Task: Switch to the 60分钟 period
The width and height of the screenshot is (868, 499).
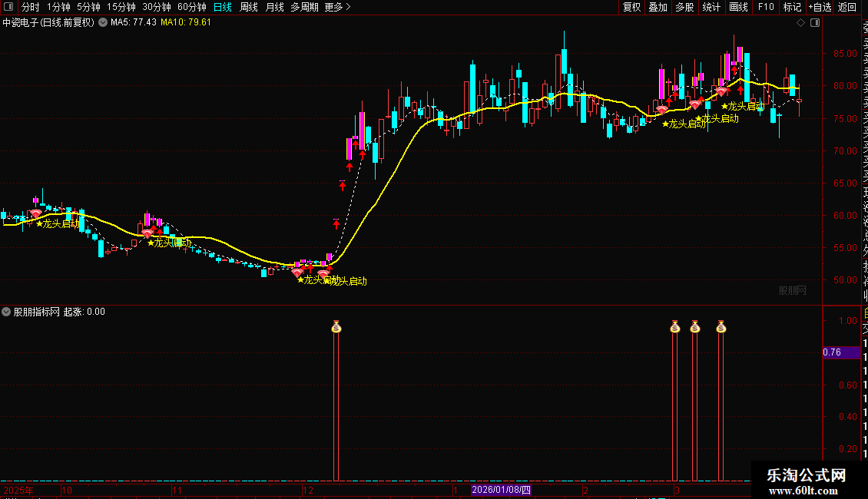Action: coord(192,7)
